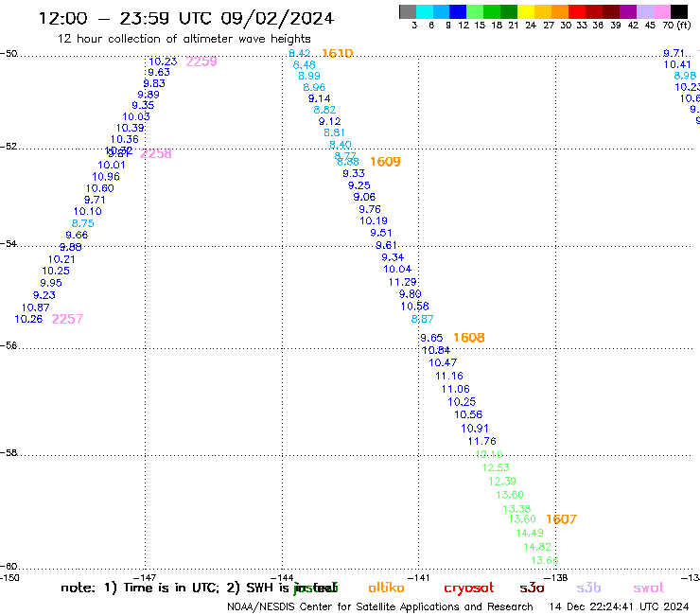This screenshot has width=700, height=615.
Task: Click the value 10.26 beside pass 2257
Action: (28, 319)
